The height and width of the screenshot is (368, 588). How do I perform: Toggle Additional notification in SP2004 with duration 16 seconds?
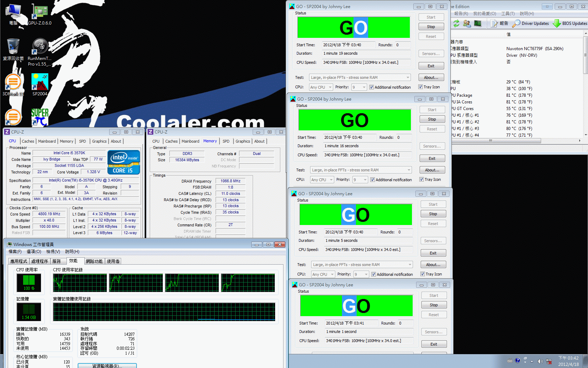point(391,180)
